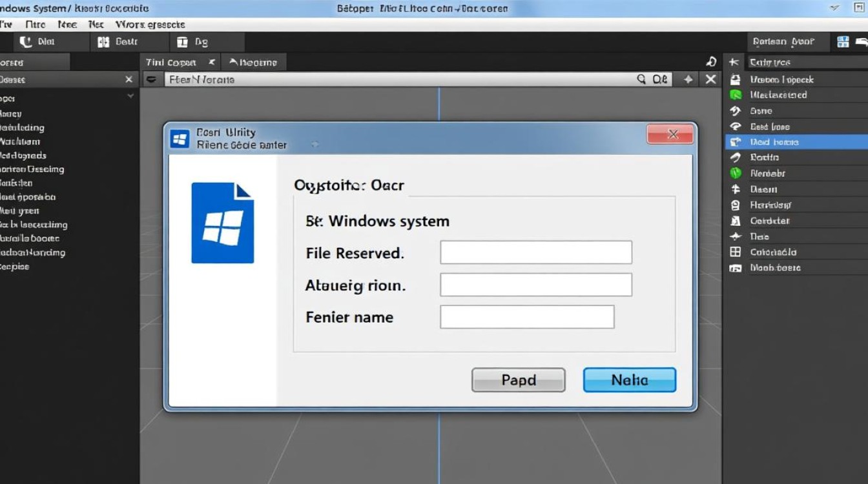Screen dimensions: 868x484
Task: Click the blue Windows document icon in dialog
Action: pos(223,223)
